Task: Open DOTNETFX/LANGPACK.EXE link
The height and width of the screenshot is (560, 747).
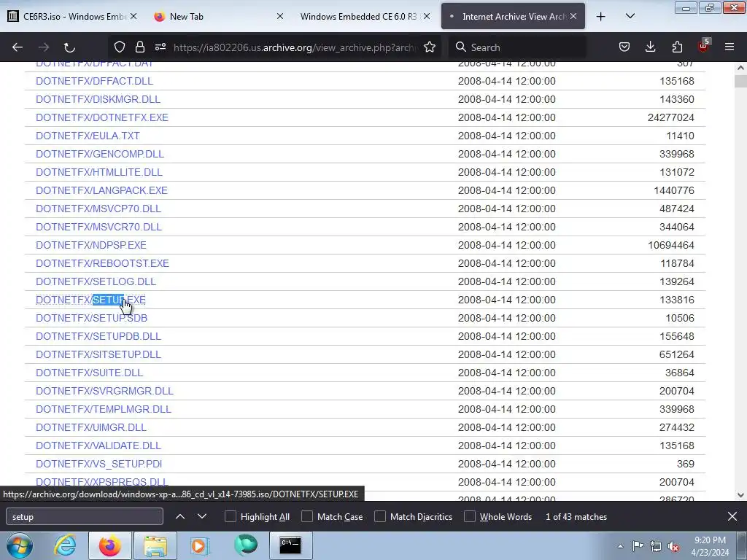Action: pos(101,190)
